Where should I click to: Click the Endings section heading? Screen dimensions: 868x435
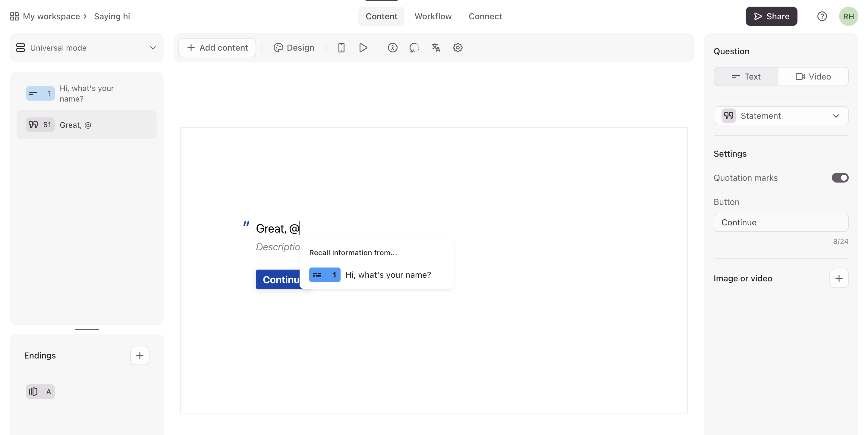point(40,355)
